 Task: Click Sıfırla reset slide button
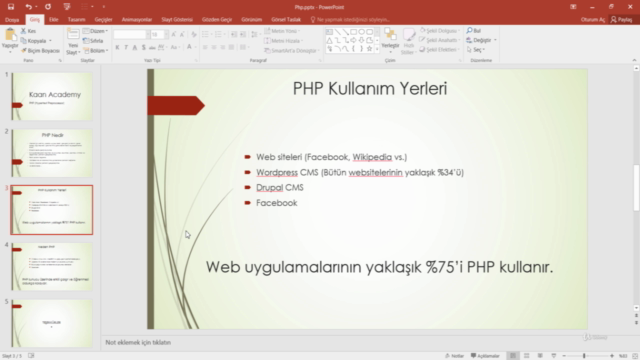coord(93,41)
